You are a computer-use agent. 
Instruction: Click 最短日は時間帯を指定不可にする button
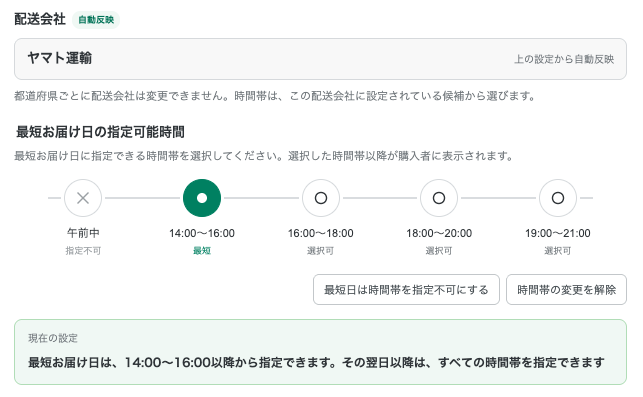click(x=406, y=290)
